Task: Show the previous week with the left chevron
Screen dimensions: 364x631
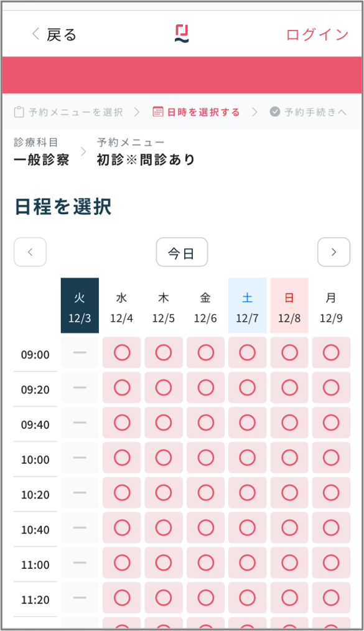Action: pos(30,252)
